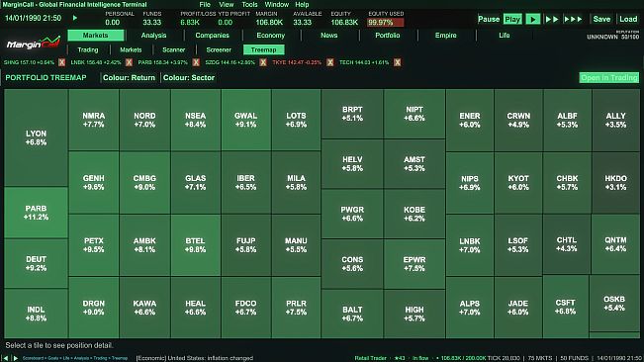Close the LNBK ticker chip
Image resolution: width=644 pixels, height=362 pixels.
[x=129, y=62]
